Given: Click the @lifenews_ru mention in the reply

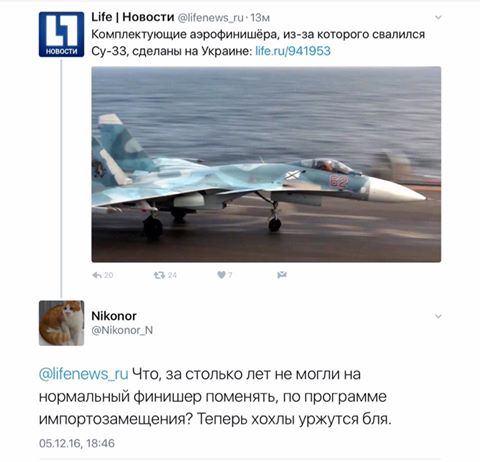Looking at the screenshot, I should coord(84,374).
